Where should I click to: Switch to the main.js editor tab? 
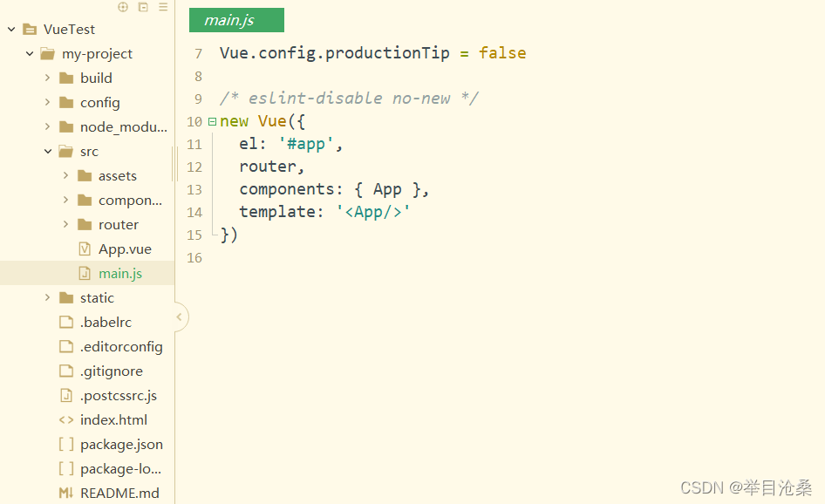pos(236,20)
